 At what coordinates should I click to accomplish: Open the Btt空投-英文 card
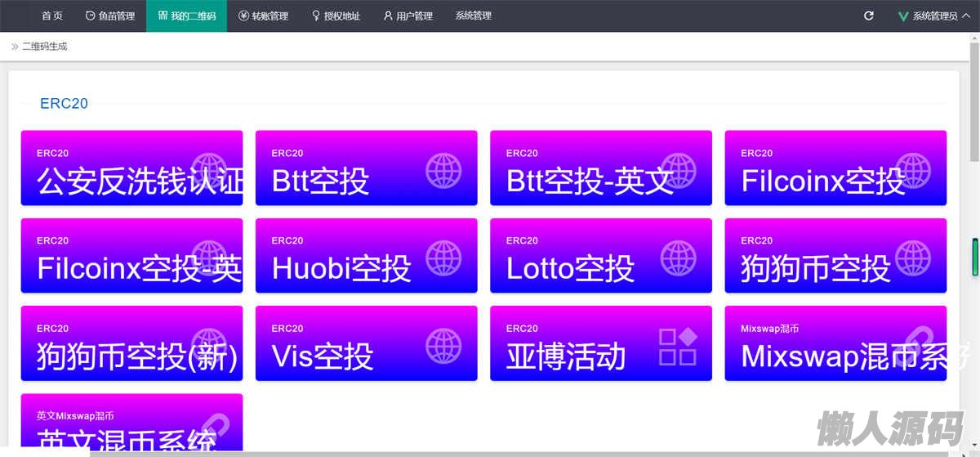[x=601, y=168]
